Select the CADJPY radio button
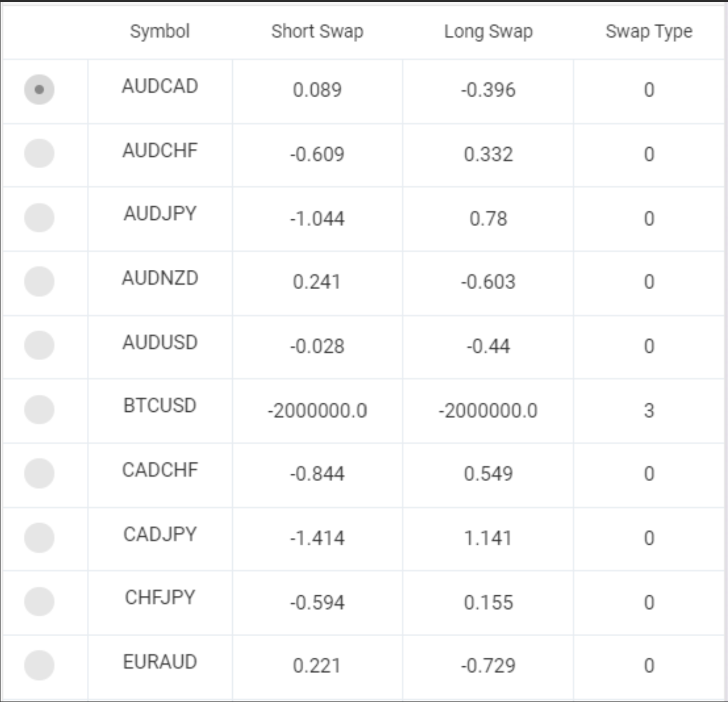Screen dimensions: 728x702 (39, 537)
